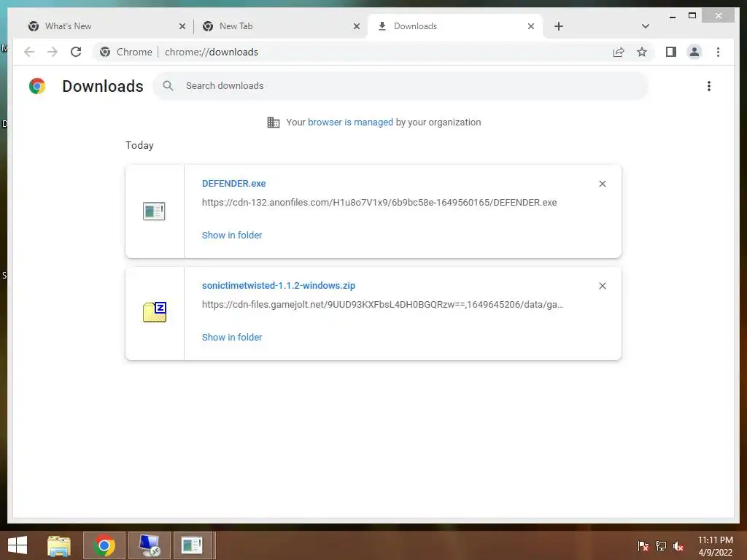Show sonictimetwisted zip in folder

tap(232, 337)
